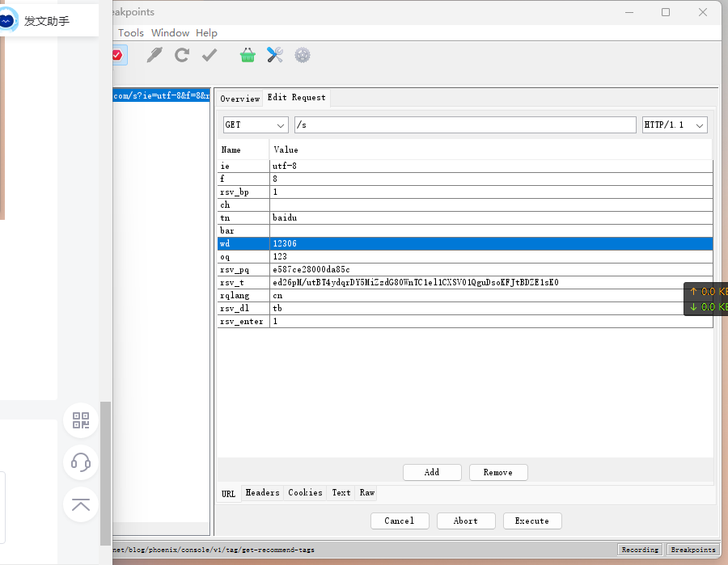This screenshot has width=728, height=565.
Task: Open the GET method dropdown
Action: (256, 124)
